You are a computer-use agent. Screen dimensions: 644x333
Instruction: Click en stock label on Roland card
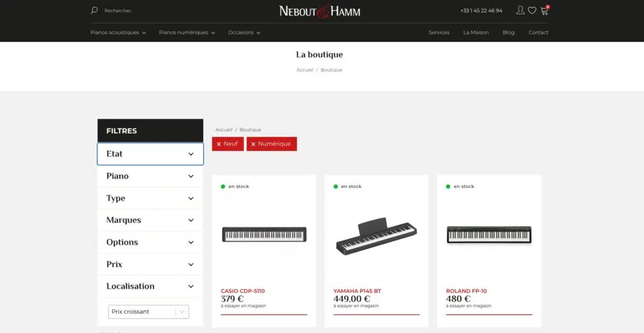(464, 187)
